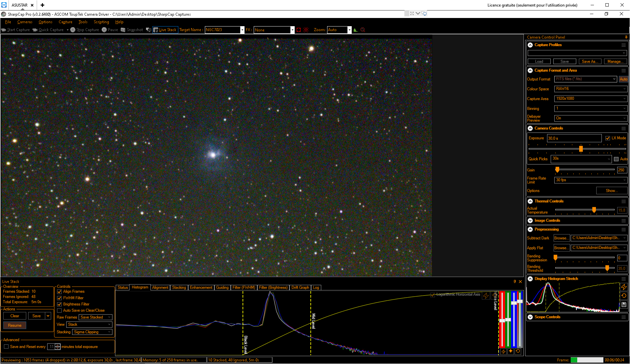Reset display histogram stretch with circular arrow icon
The height and width of the screenshot is (364, 630).
click(x=624, y=296)
